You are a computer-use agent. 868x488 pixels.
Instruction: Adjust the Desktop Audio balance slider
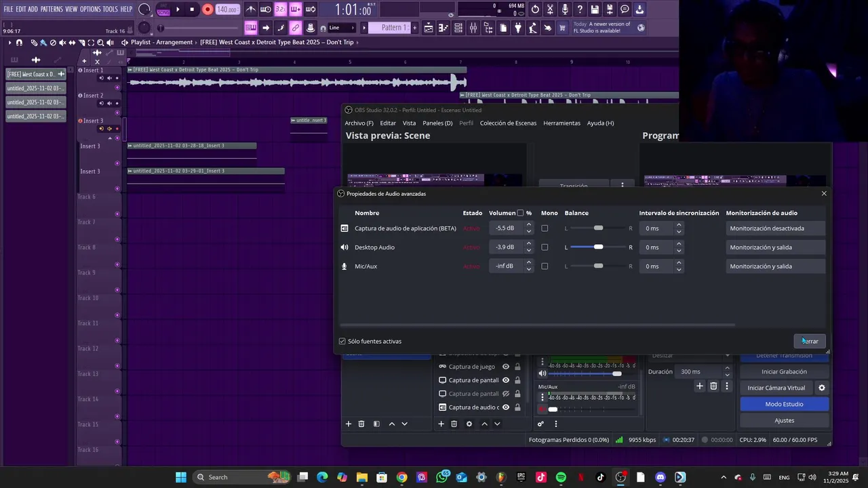point(598,247)
